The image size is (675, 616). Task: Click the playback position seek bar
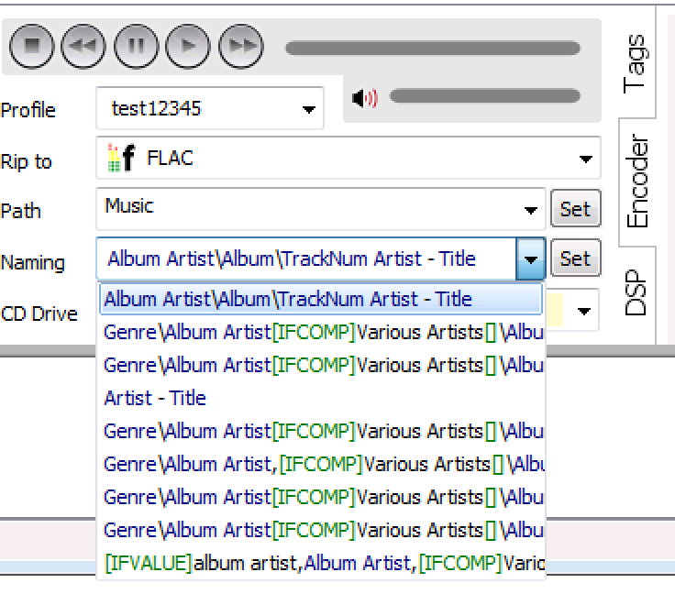tap(432, 48)
